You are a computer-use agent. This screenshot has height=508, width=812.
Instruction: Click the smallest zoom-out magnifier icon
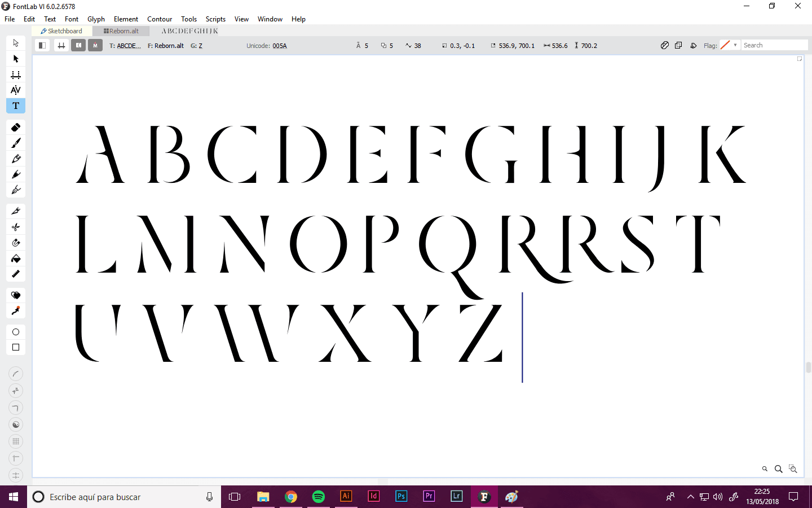click(765, 469)
